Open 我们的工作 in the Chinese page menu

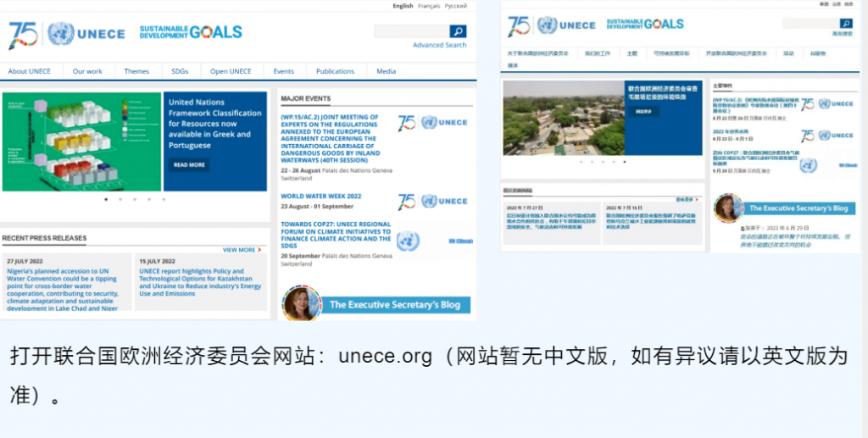point(598,53)
